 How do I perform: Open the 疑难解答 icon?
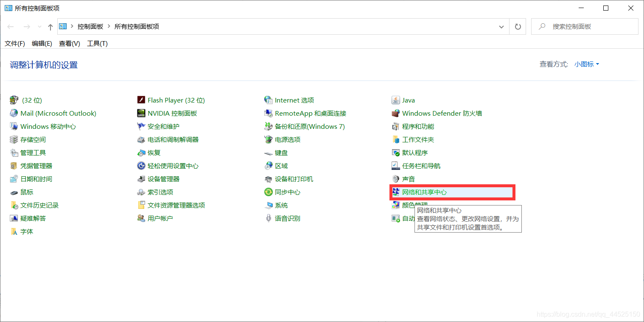pos(14,218)
